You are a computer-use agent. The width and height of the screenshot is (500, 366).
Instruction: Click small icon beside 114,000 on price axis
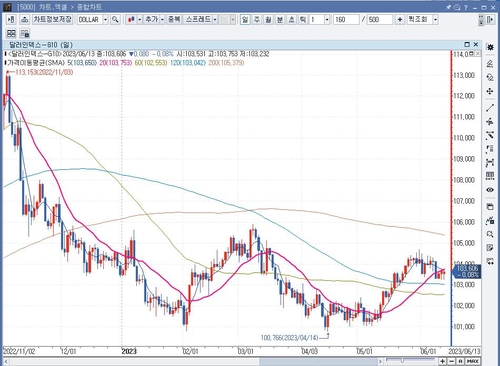[472, 54]
